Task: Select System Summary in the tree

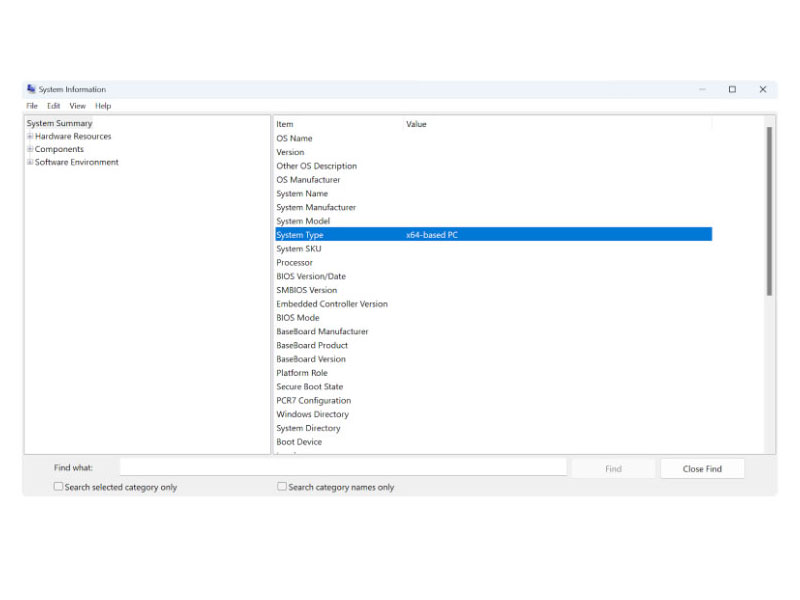Action: pos(60,123)
